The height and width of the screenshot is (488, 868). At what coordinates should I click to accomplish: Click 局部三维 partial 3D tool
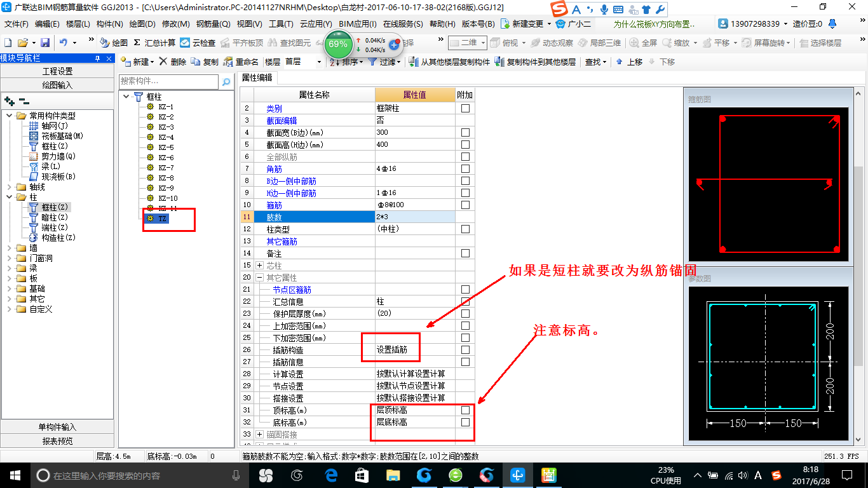[x=599, y=43]
